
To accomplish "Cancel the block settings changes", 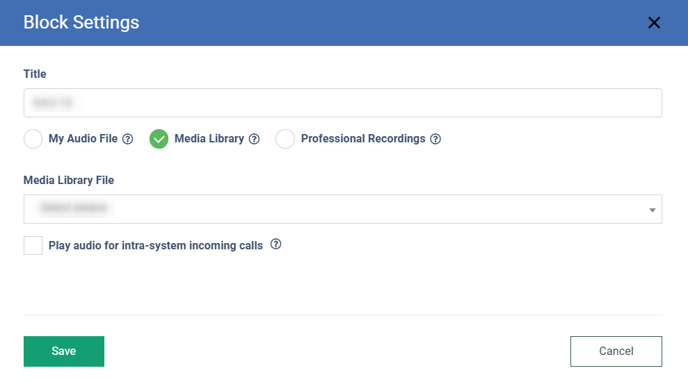I will 616,351.
